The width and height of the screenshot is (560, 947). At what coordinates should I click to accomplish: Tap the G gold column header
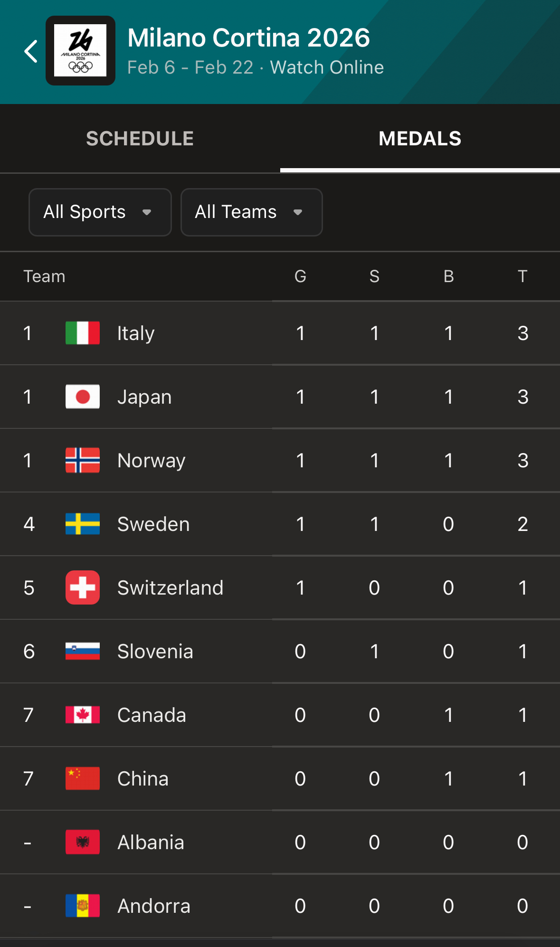coord(300,276)
